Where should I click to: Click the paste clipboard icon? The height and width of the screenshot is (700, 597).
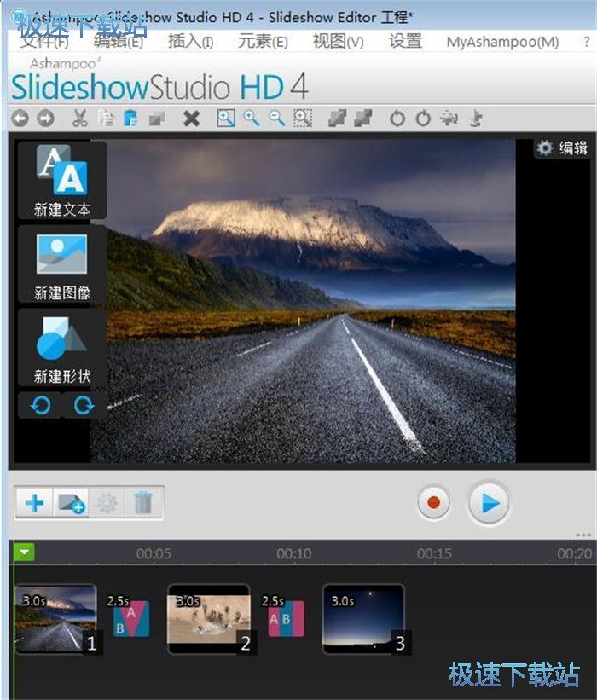point(130,119)
